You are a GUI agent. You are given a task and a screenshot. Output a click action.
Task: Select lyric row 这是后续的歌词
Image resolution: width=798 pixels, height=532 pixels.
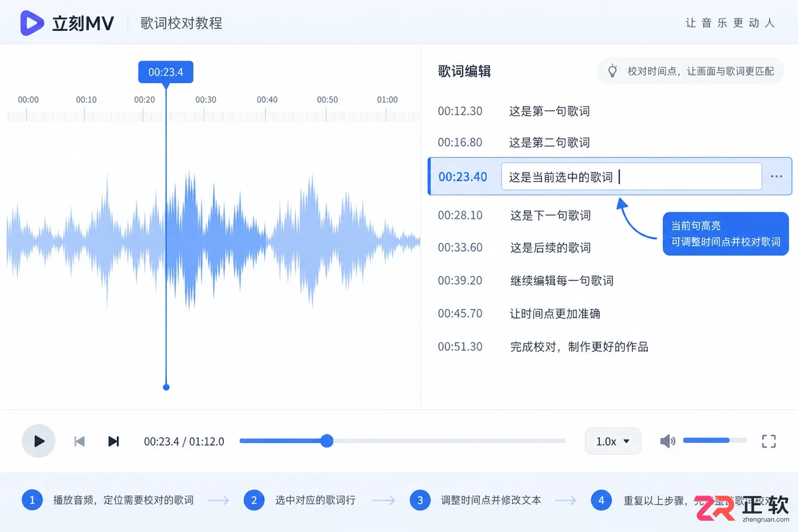550,247
